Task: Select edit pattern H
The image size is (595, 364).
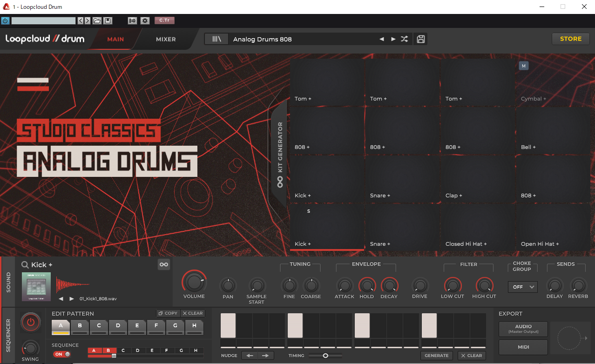Action: 195,327
